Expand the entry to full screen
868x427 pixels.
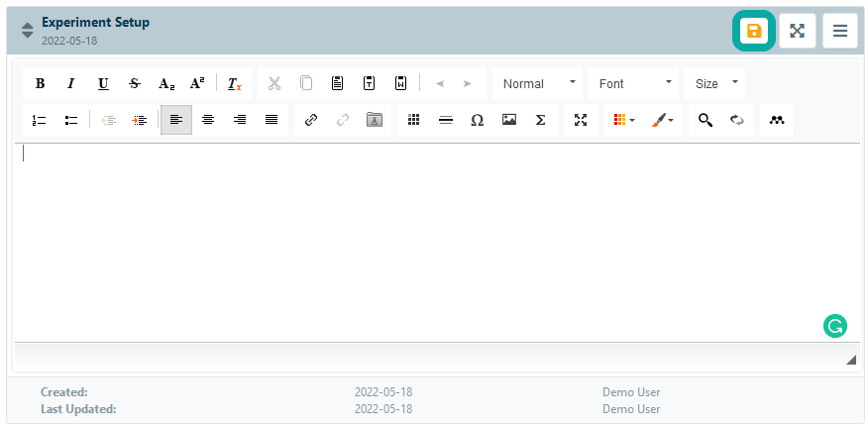797,31
